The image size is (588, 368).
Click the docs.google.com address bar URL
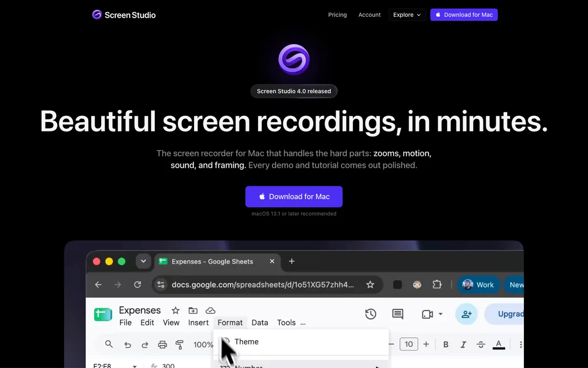[x=263, y=285]
